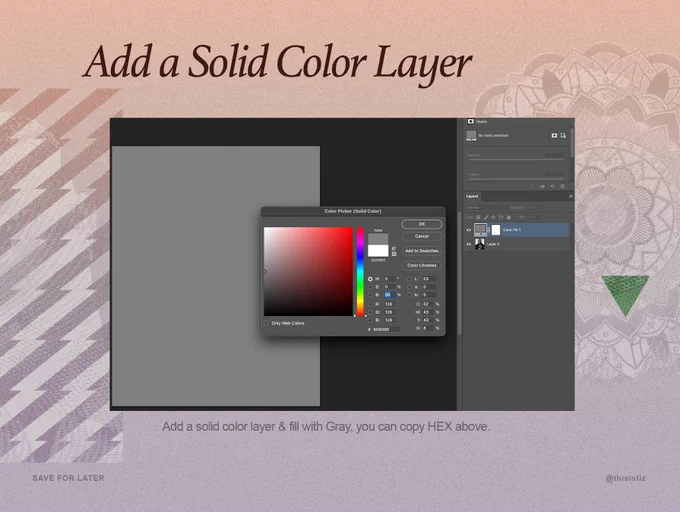Click the load selection from mask icon

[533, 186]
